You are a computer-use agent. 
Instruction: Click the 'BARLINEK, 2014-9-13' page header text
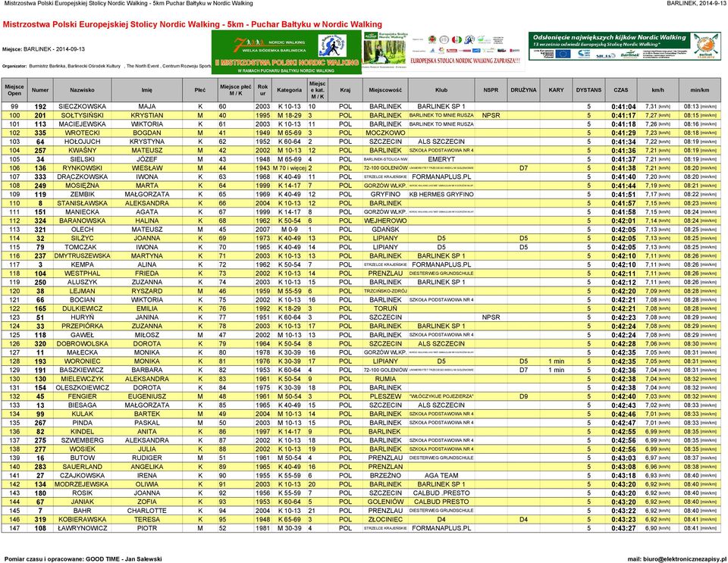pos(696,3)
